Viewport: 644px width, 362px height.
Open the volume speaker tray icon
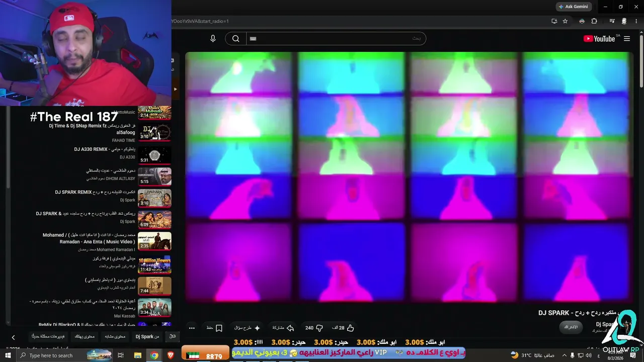click(x=589, y=355)
